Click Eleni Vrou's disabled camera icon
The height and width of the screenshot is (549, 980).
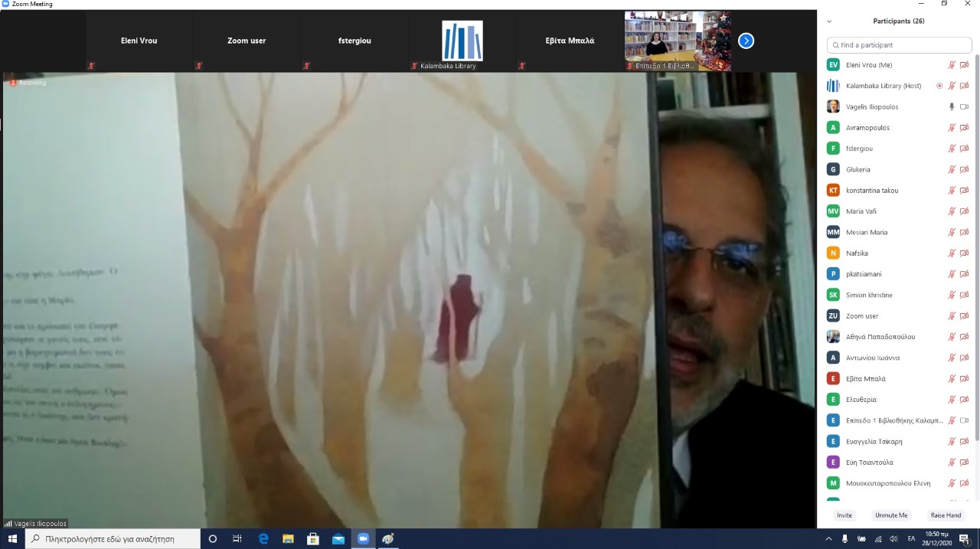(x=964, y=65)
